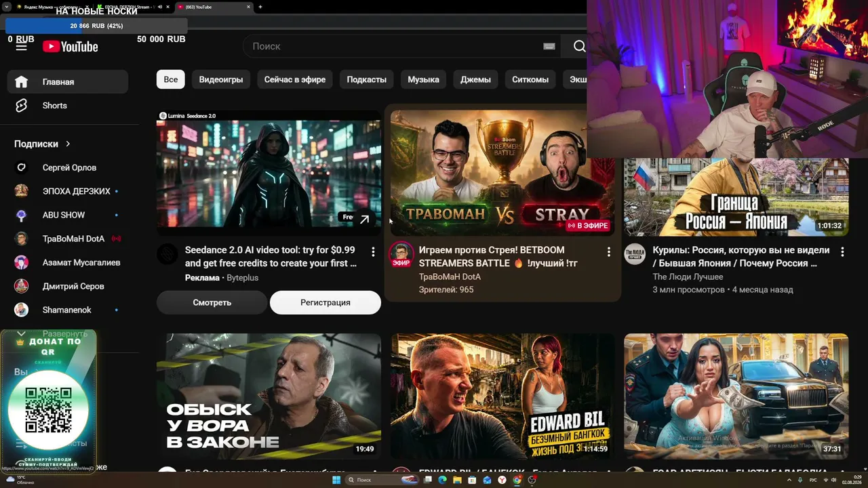
Task: Switch to the Яндекс Музыка browser tab
Action: tap(52, 7)
